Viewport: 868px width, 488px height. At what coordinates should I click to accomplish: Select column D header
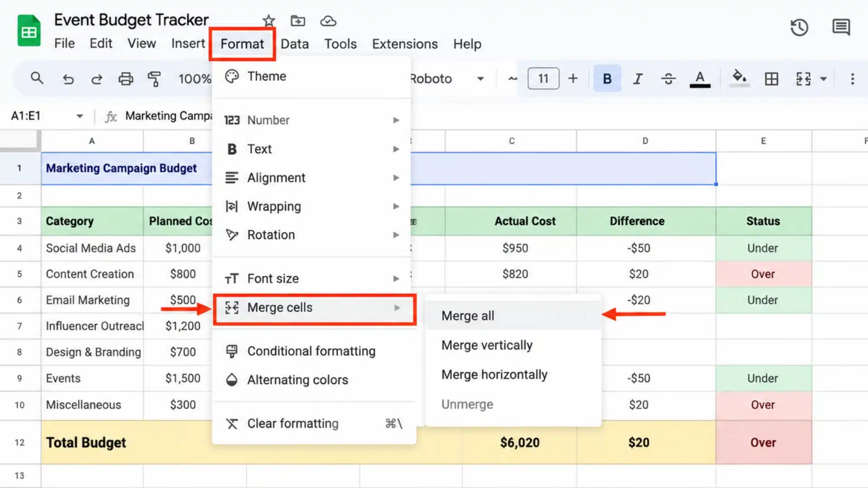point(646,141)
